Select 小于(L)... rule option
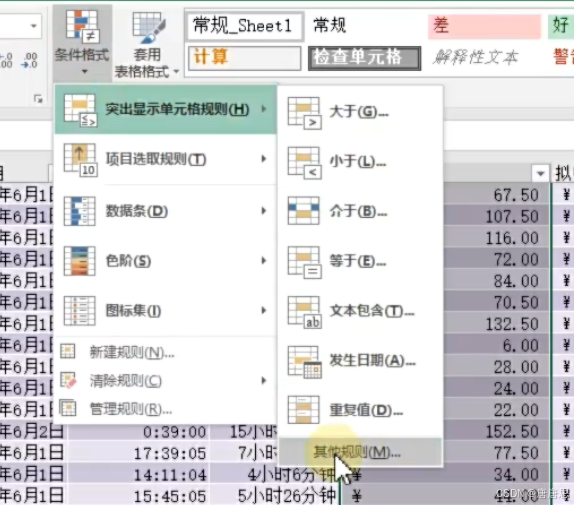This screenshot has height=505, width=574. (360, 162)
